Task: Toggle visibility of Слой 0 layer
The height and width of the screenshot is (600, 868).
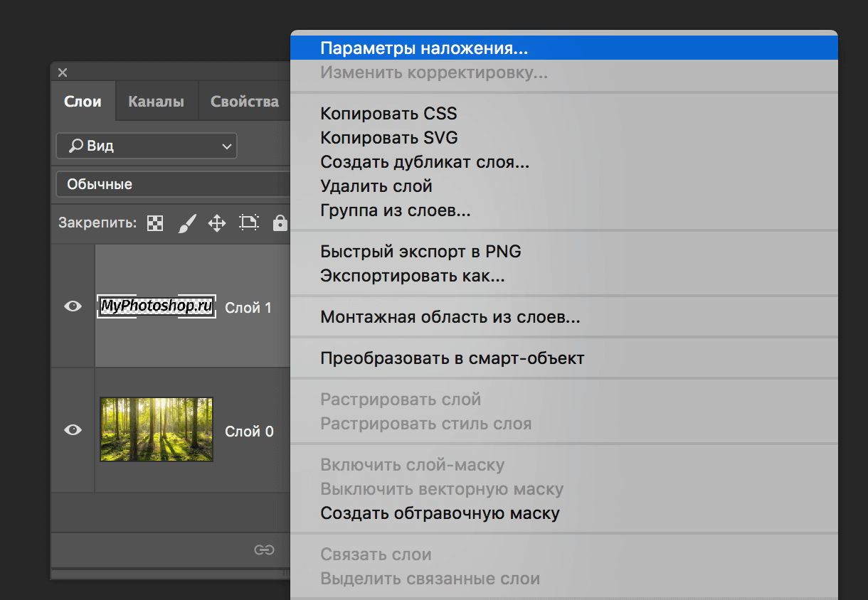Action: click(73, 430)
